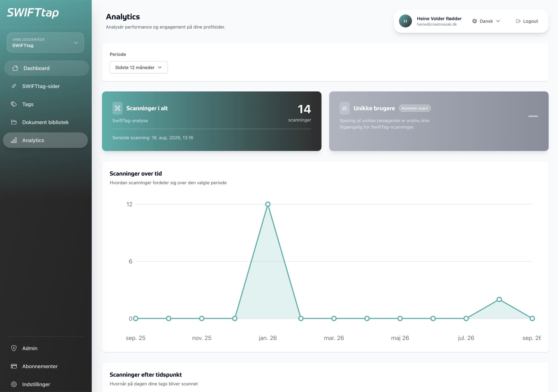Click the Analytics bar chart icon
Screen dimensions: 558x392
[14, 140]
